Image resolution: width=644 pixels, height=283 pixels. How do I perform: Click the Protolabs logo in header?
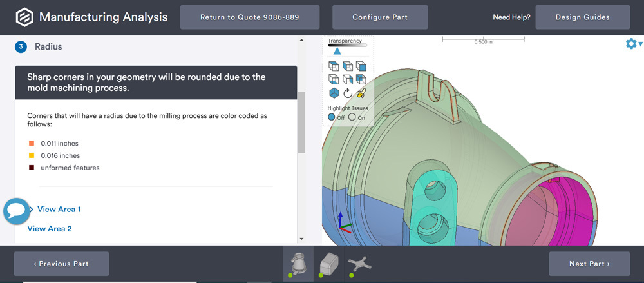click(x=24, y=17)
